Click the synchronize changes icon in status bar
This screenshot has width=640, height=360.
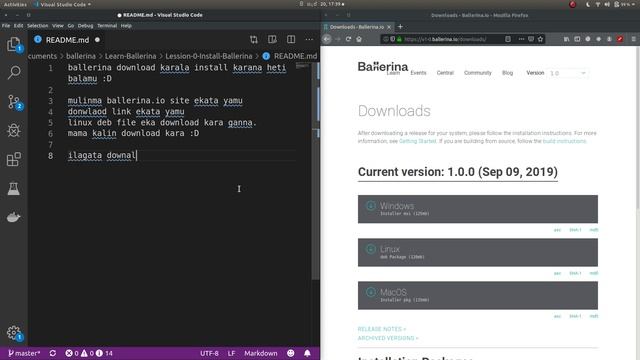click(53, 353)
